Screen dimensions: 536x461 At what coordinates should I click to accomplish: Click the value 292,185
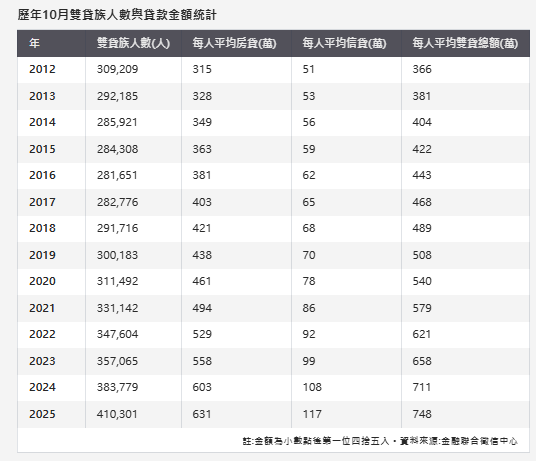[x=117, y=96]
